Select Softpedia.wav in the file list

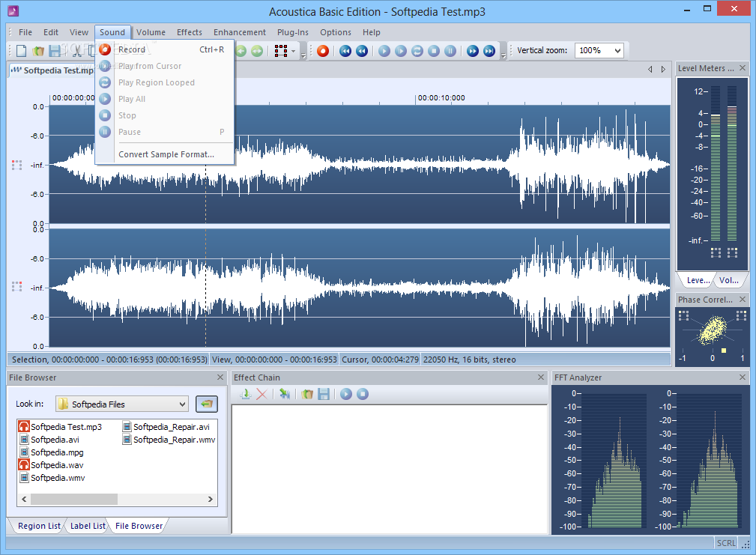point(51,465)
